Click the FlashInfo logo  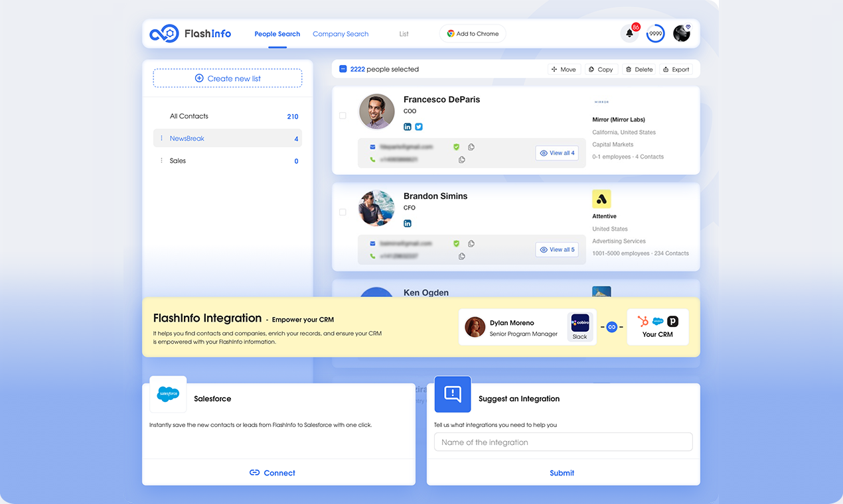pyautogui.click(x=191, y=34)
